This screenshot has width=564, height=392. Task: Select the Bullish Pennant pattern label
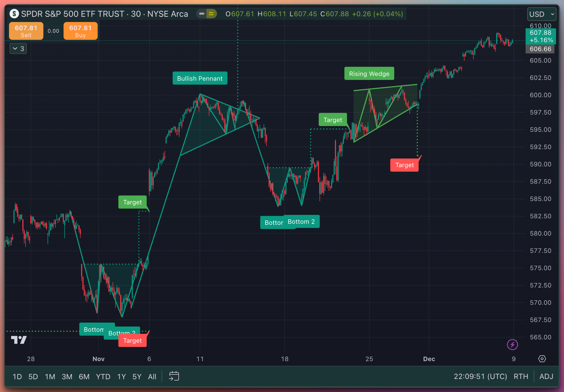200,78
